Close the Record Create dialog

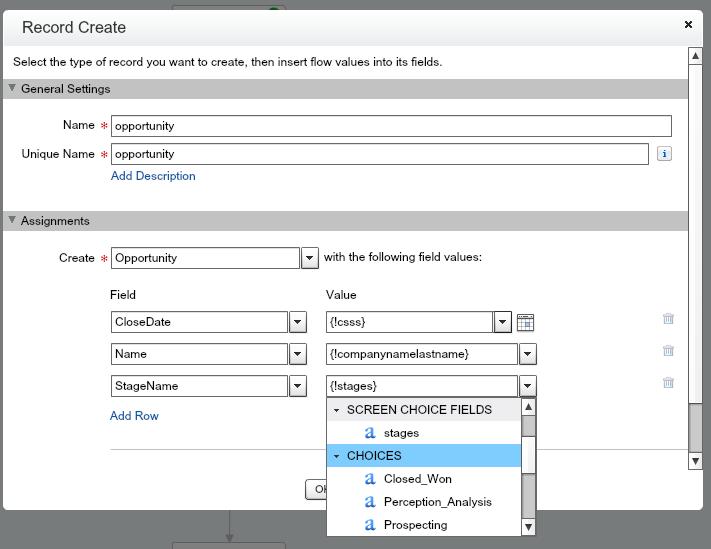(x=688, y=25)
